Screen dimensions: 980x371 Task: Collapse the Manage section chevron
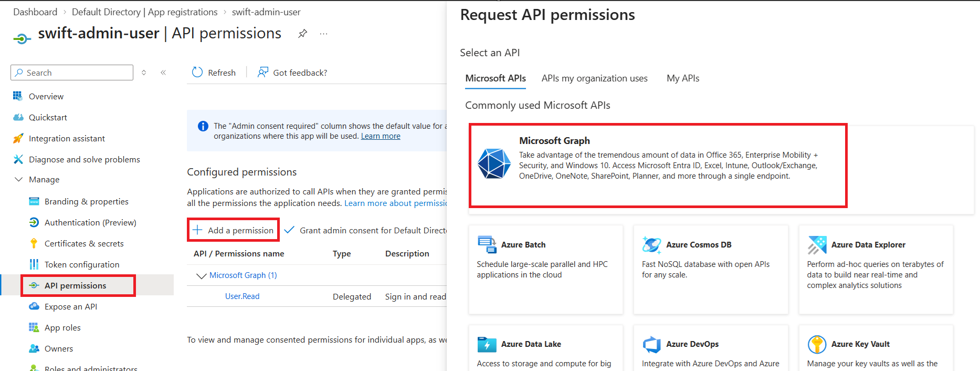coord(18,179)
